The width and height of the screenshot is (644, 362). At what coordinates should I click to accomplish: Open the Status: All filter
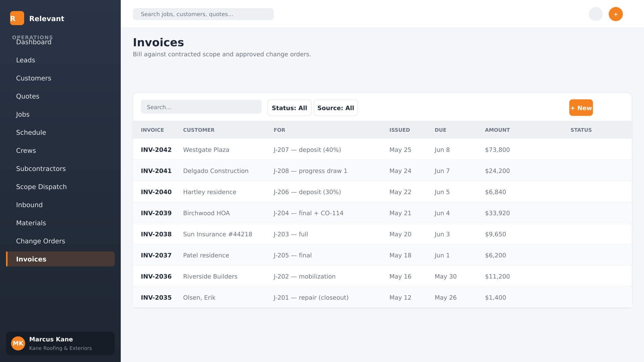coord(289,108)
